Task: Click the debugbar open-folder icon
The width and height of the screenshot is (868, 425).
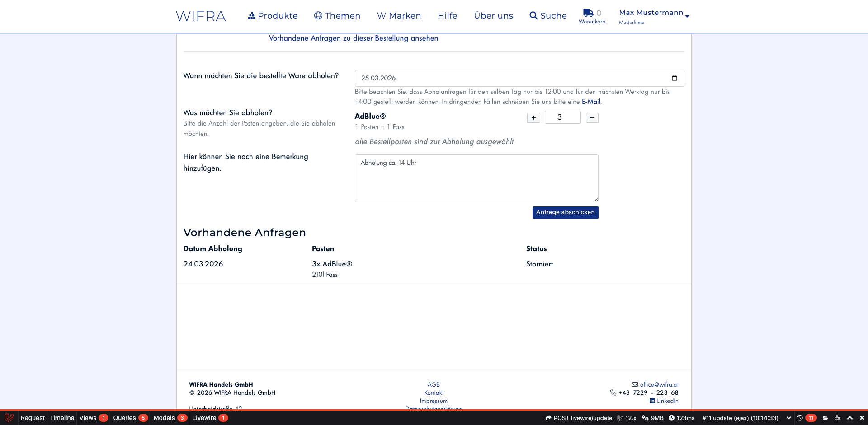Action: 825,418
